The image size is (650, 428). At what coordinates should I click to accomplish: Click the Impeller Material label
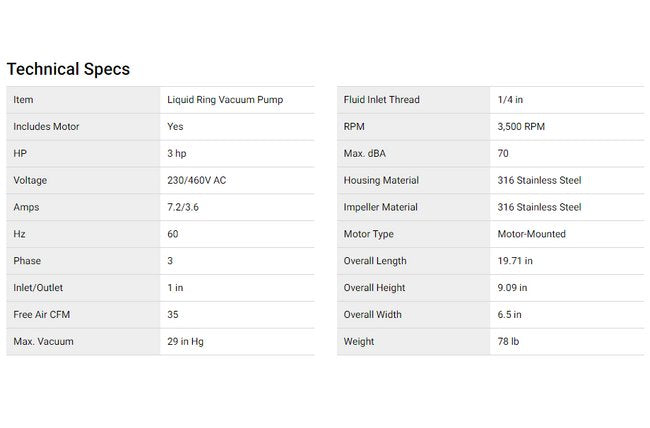(x=381, y=208)
